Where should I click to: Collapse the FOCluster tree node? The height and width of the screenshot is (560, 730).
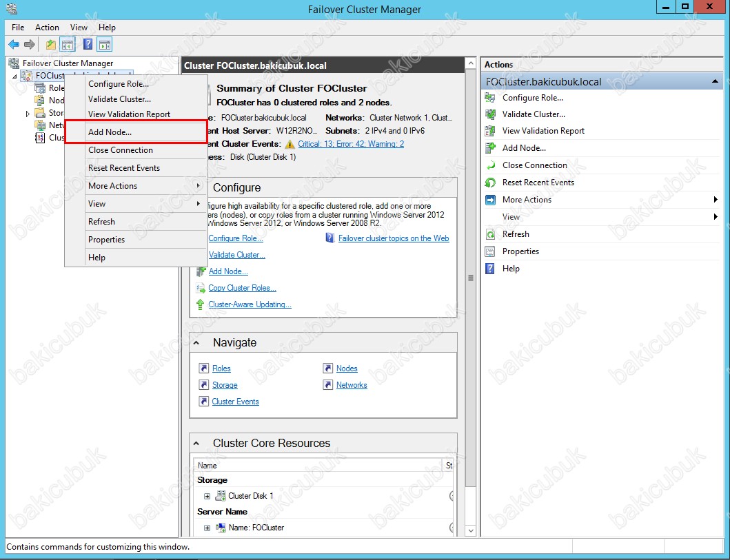(14, 76)
